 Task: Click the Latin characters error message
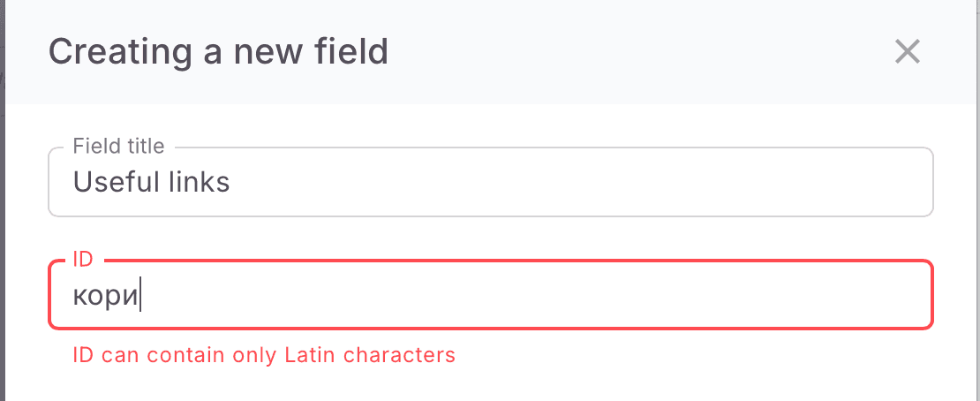click(x=264, y=355)
